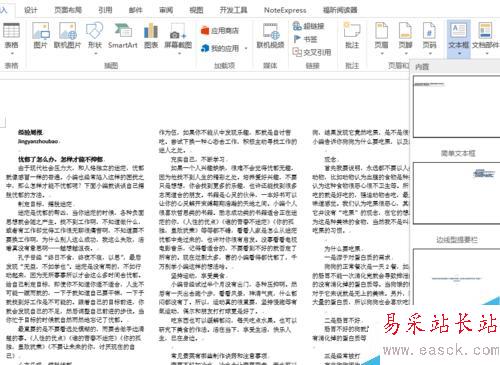The image size is (500, 365).
Task: Insert a 交叉引用 cross-reference
Action: (312, 52)
